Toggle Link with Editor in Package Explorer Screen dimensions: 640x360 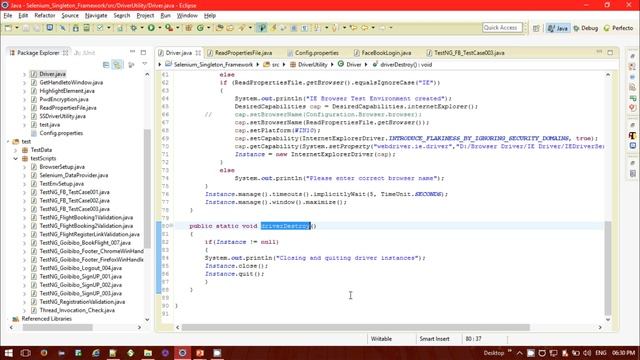118,64
